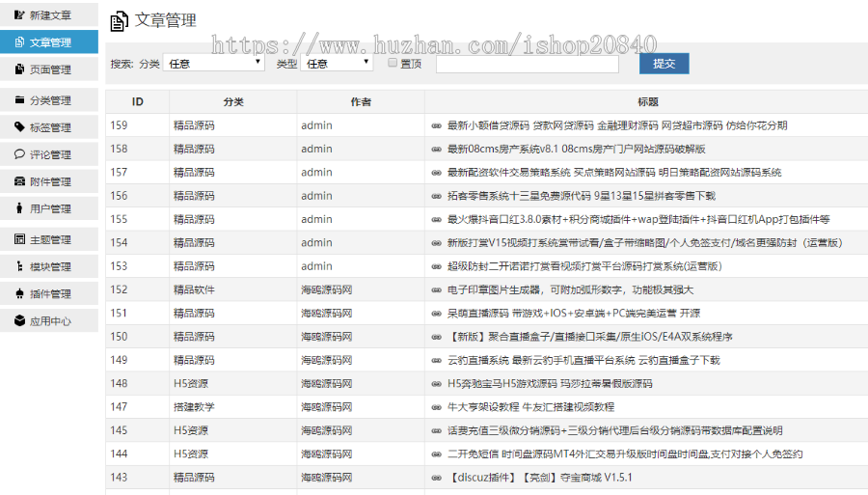Click the 应用中心 cube icon
Image resolution: width=868 pixels, height=495 pixels.
pyautogui.click(x=19, y=320)
